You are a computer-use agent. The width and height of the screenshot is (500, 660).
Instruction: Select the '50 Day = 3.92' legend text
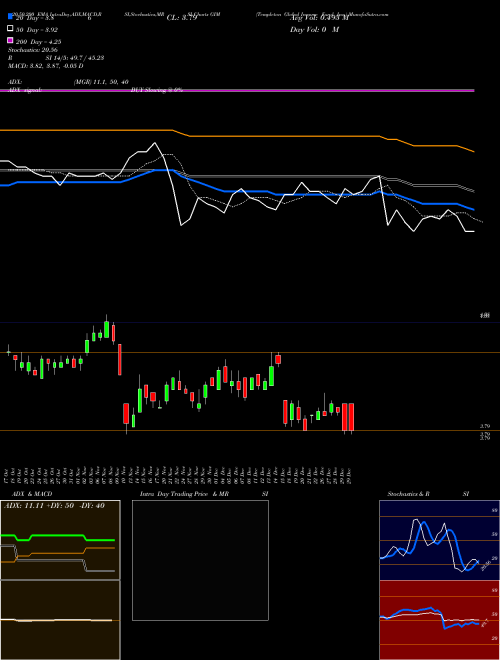(37, 30)
